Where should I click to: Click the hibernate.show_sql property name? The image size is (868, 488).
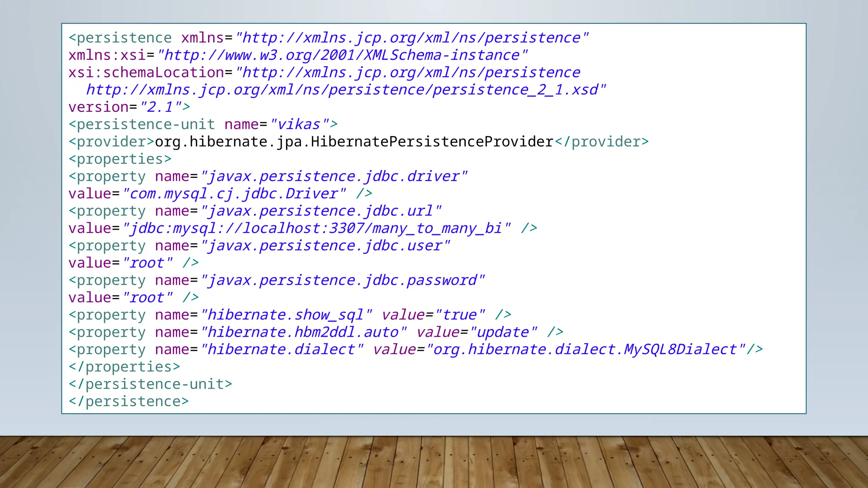(286, 315)
